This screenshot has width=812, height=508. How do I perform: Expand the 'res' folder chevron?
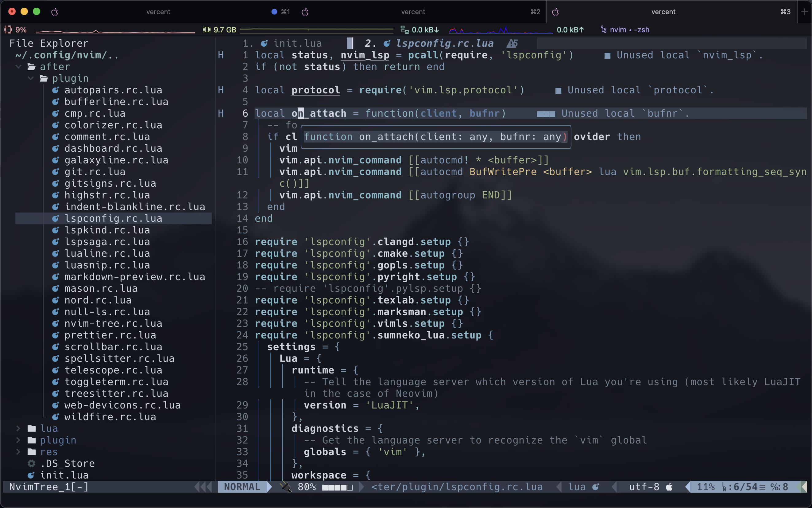(x=18, y=451)
